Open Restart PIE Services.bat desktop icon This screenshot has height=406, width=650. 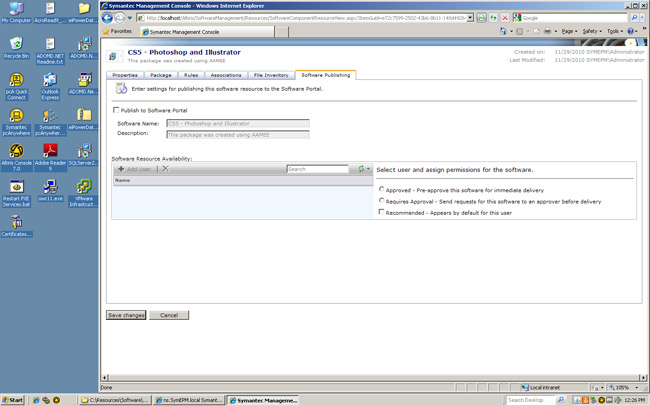click(x=16, y=193)
